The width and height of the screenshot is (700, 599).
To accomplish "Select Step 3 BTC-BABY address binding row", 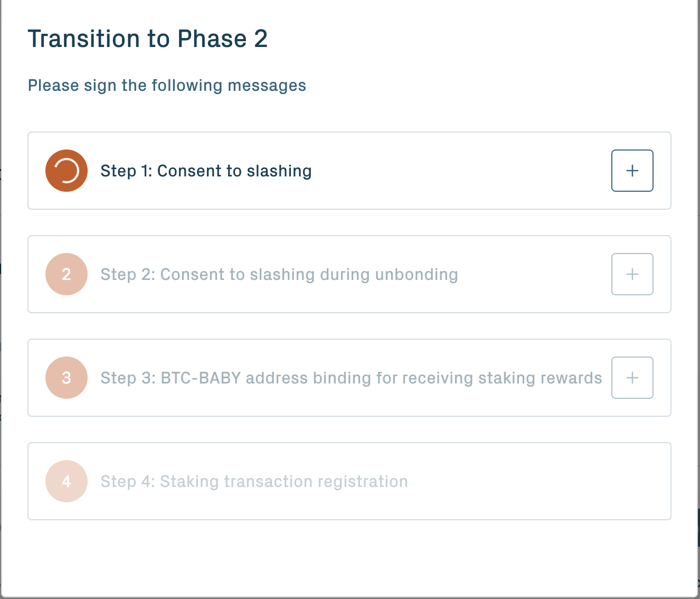I will (x=349, y=378).
